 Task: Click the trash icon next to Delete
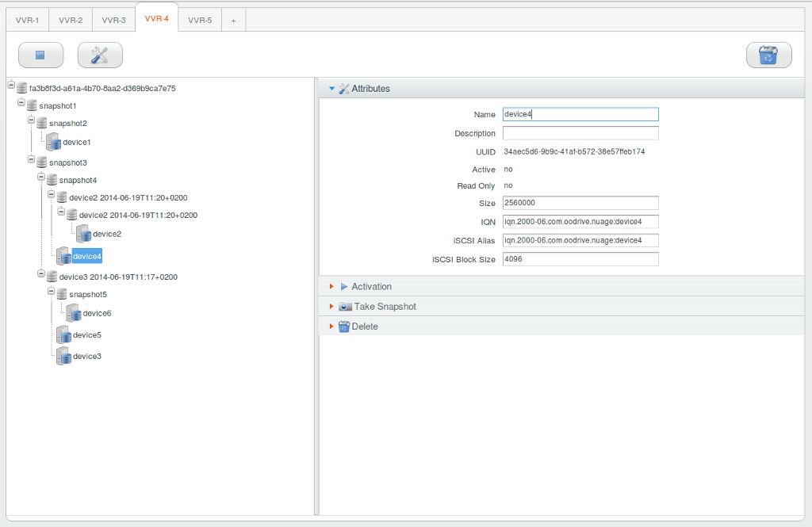point(343,326)
